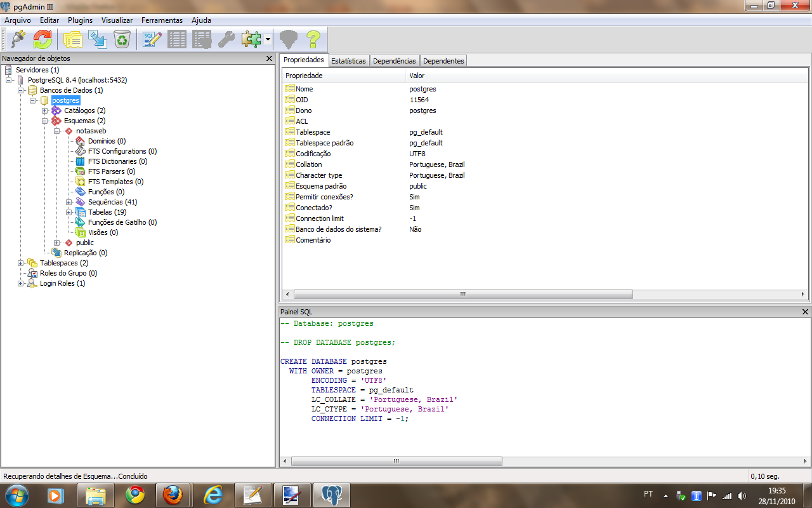Click the Propriedade column header
Viewport: 812px width, 508px height.
click(344, 76)
